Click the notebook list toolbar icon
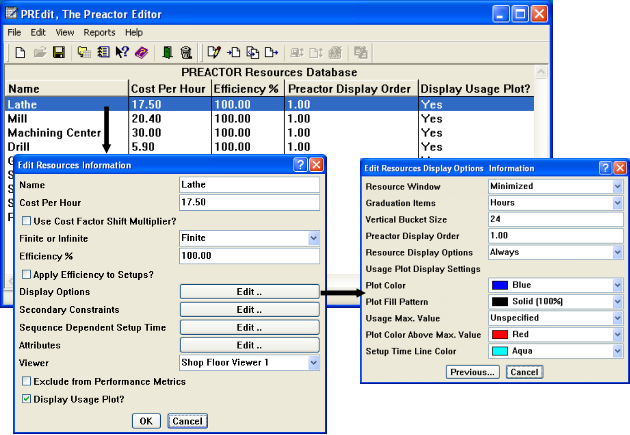The width and height of the screenshot is (630, 435). pos(103,52)
